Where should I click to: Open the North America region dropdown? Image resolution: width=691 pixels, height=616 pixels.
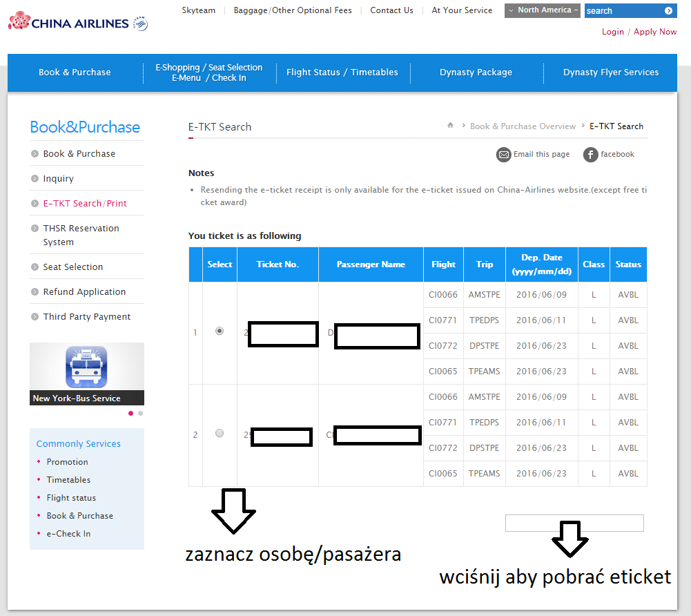[543, 10]
